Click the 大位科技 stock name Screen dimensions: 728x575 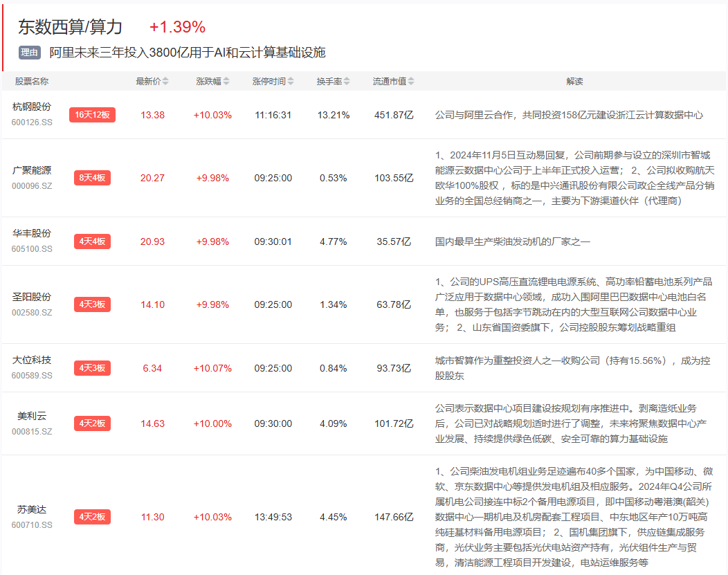pyautogui.click(x=32, y=360)
